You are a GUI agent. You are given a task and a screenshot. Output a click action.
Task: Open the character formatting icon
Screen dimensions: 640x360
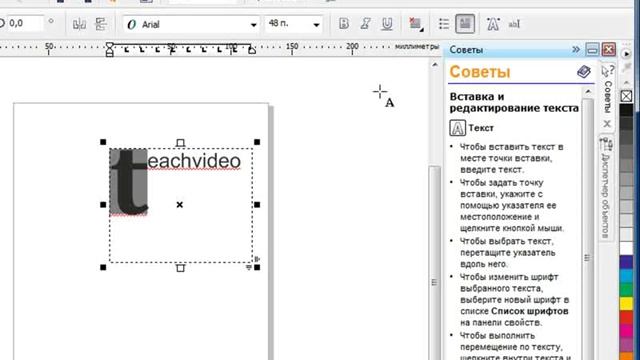493,24
